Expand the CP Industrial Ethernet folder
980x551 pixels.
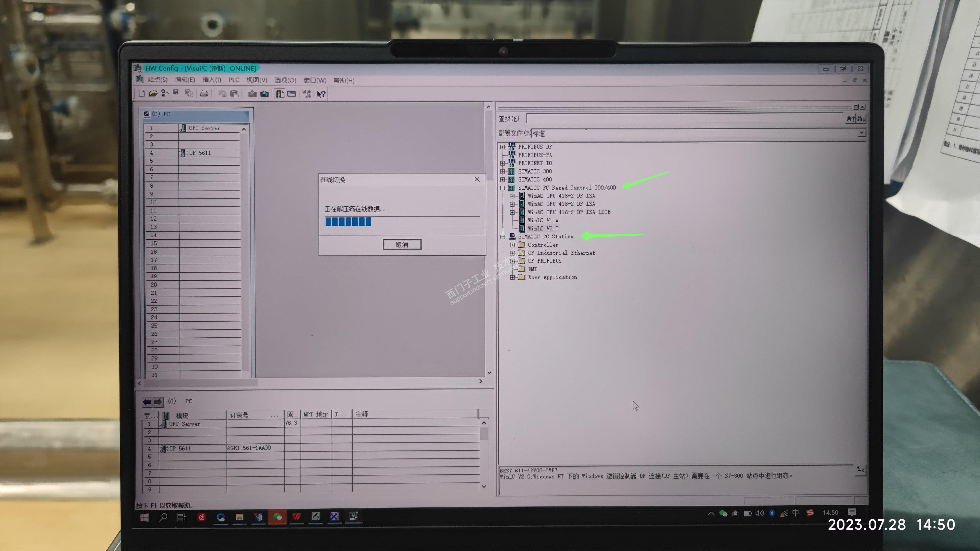pos(512,253)
